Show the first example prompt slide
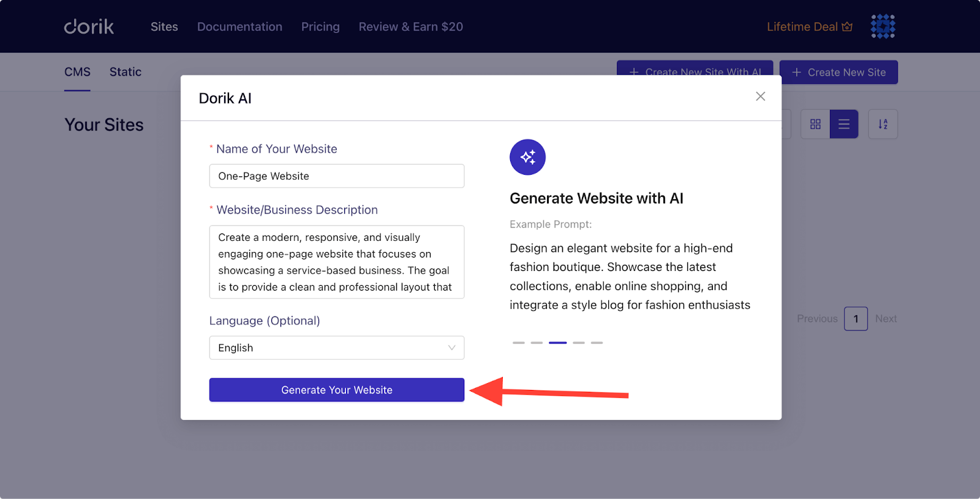The height and width of the screenshot is (499, 980). (519, 343)
